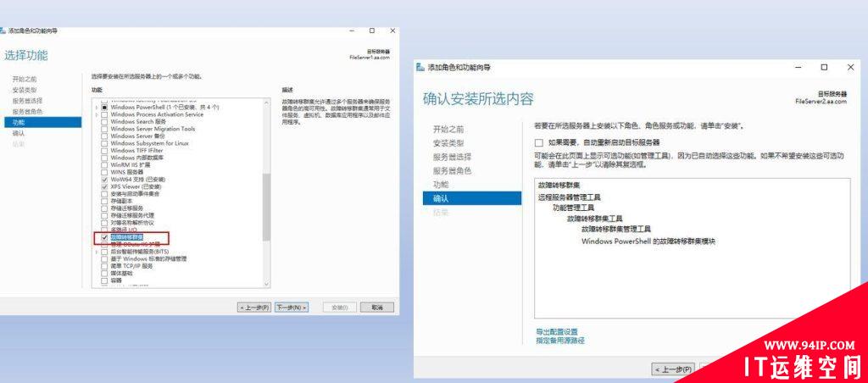Select highlighted 功能 step in 选择功能 window
The image size is (868, 383).
(x=41, y=122)
